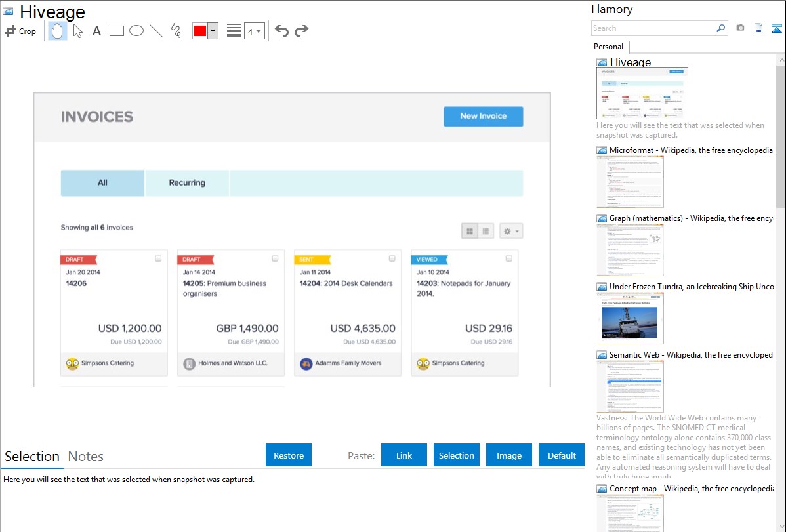Viewport: 786px width, 532px height.
Task: Click the red color swatch
Action: (200, 31)
